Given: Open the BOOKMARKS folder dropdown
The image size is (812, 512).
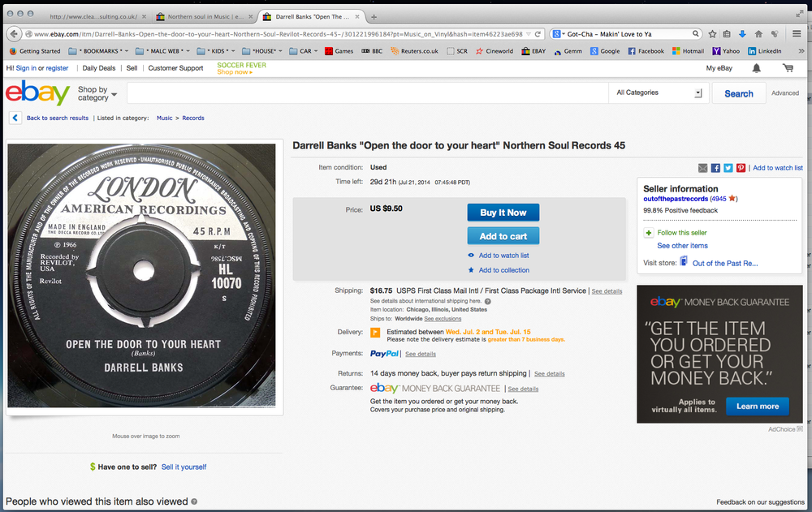Looking at the screenshot, I should point(98,51).
